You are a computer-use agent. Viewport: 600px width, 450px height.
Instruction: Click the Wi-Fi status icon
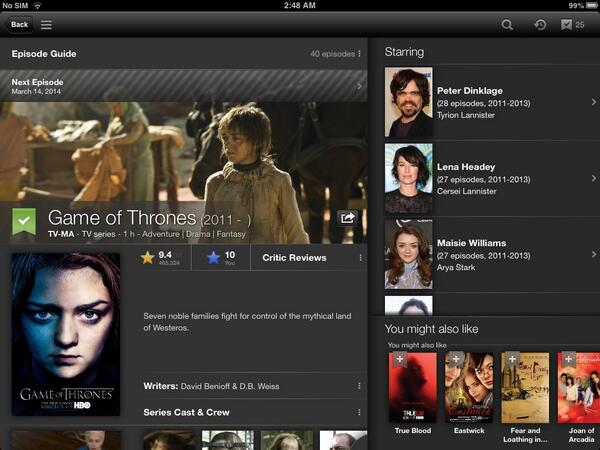pos(37,5)
